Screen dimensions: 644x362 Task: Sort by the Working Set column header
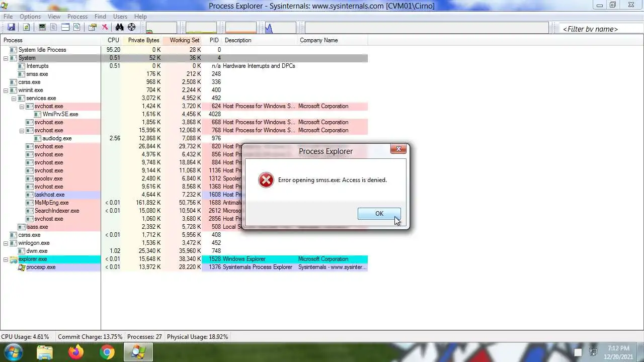pos(183,40)
